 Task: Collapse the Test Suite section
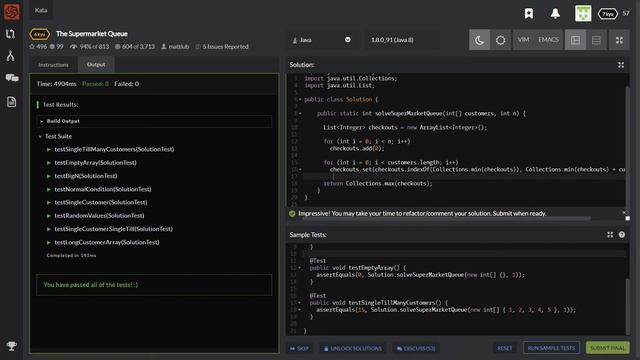click(x=55, y=136)
